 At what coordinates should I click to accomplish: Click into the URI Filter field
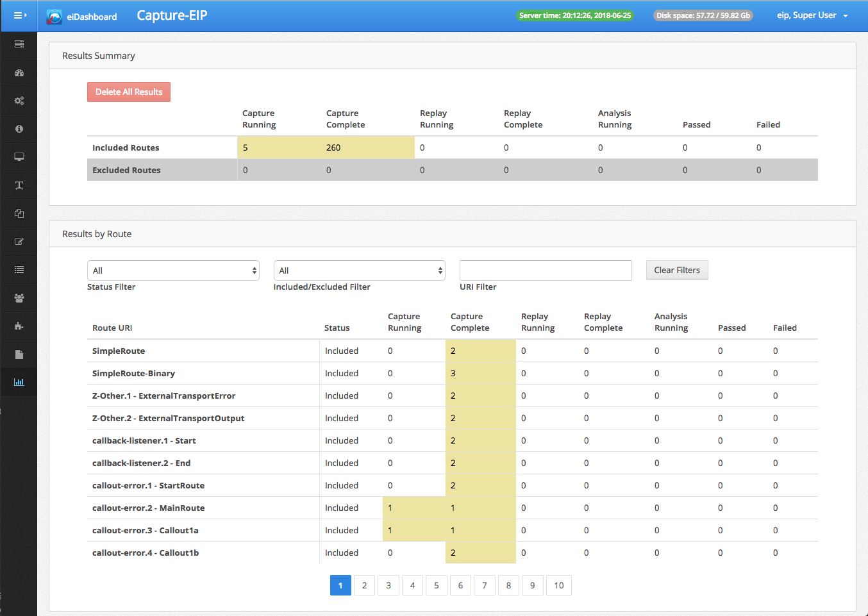click(546, 271)
